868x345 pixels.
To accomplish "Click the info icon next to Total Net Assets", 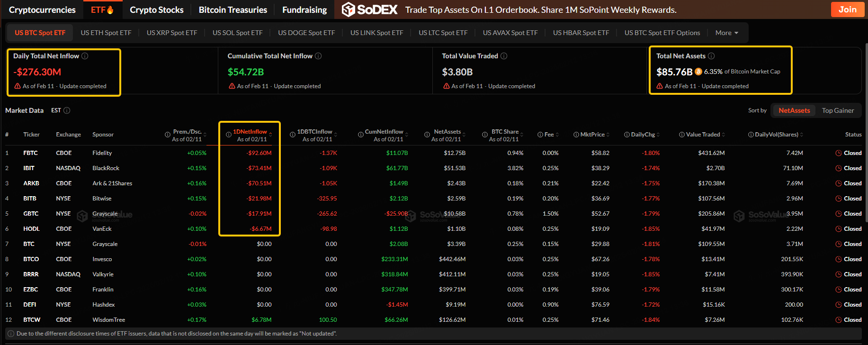I will (711, 56).
